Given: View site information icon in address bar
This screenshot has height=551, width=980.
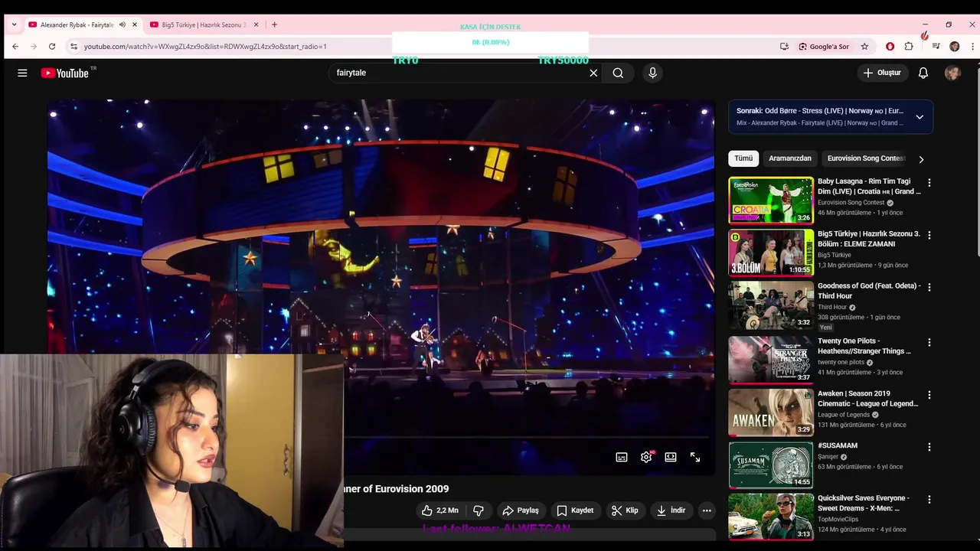Looking at the screenshot, I should coord(73,47).
